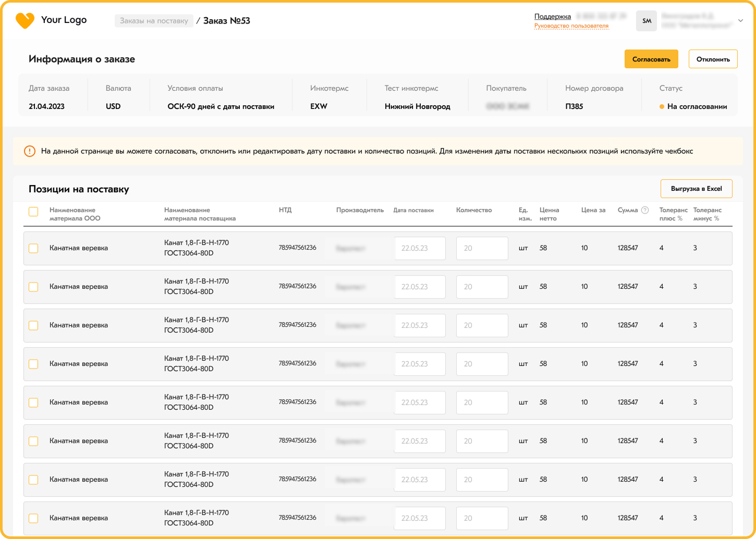Click quantity field in fifth row
This screenshot has height=539, width=756.
pos(482,402)
